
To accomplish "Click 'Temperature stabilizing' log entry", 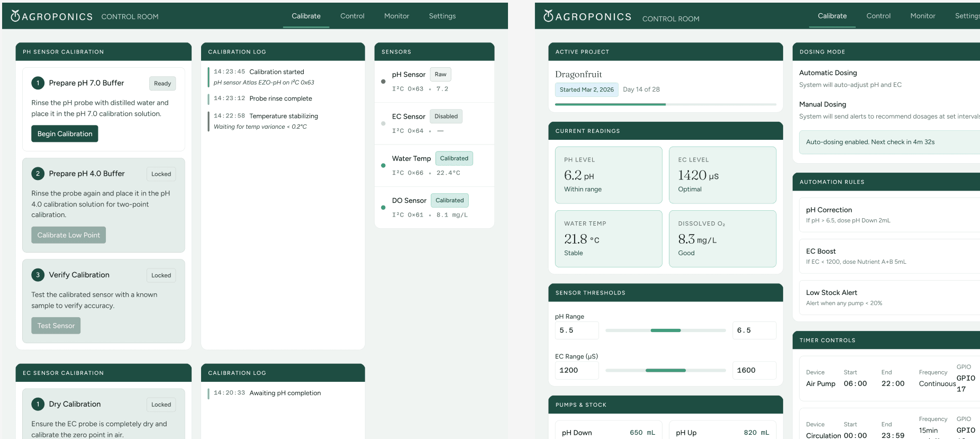I will tap(283, 121).
